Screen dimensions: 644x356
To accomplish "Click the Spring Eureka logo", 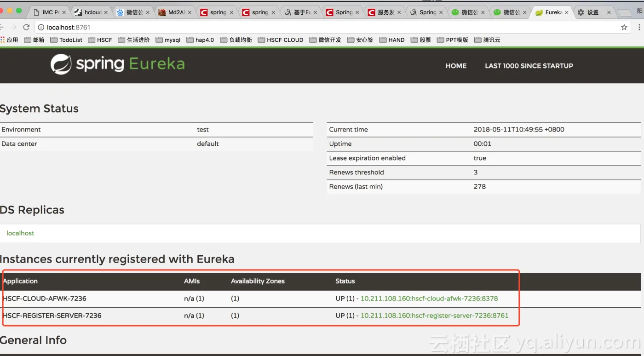I will click(118, 64).
